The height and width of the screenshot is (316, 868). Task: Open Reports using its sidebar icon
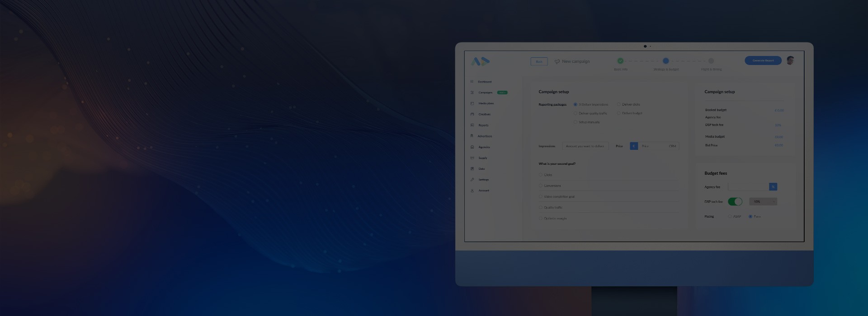[472, 125]
